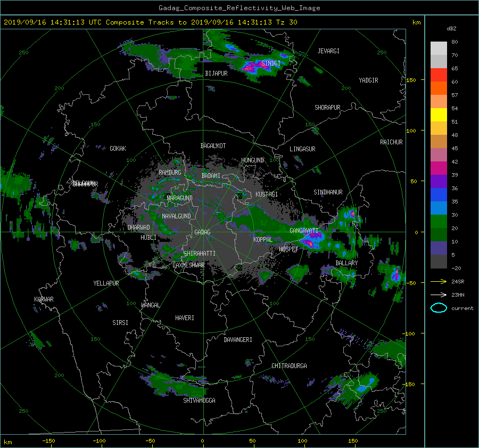479x448 pixels.
Task: Click the '100' tick on bottom km axis
Action: pyautogui.click(x=302, y=441)
